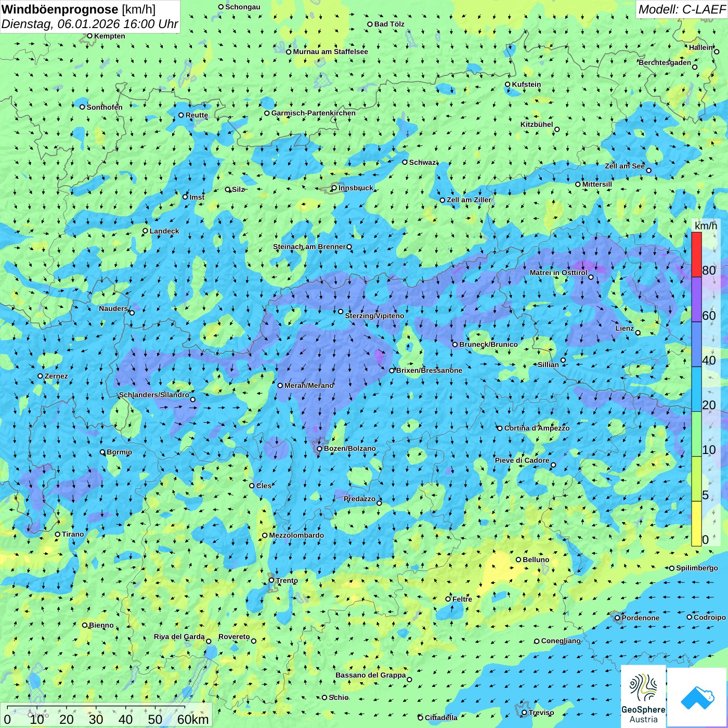This screenshot has width=728, height=728.
Task: Click the Mezzolombardo town label
Action: tap(296, 535)
